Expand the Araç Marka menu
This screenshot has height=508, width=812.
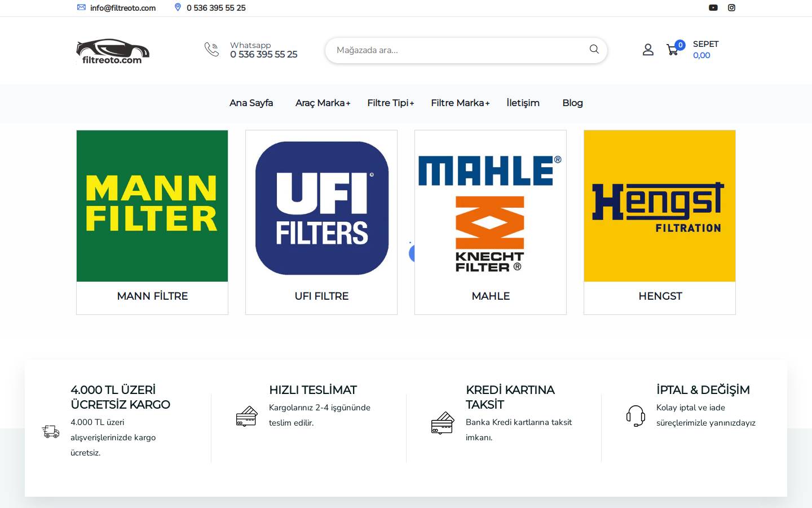pyautogui.click(x=323, y=103)
